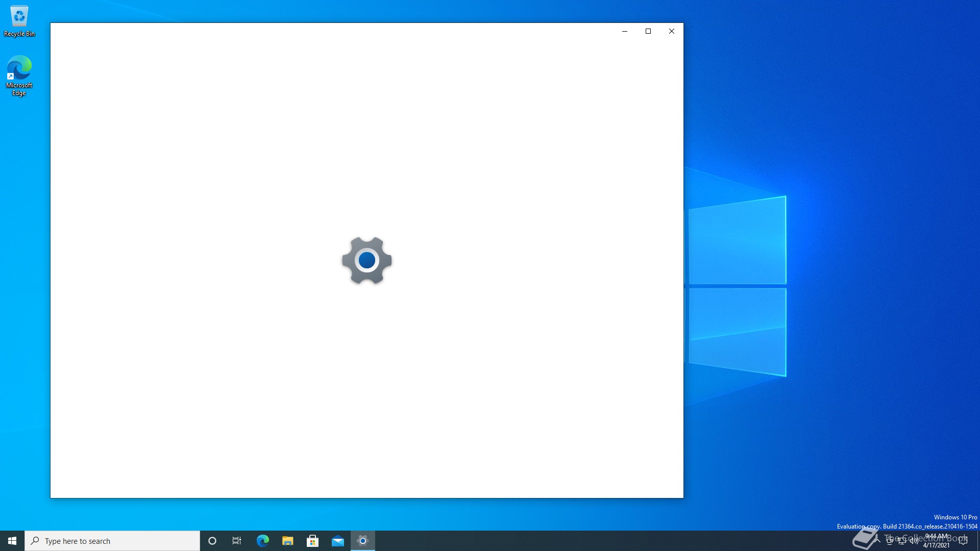Screen dimensions: 980x551
Task: Minimize the Settings window
Action: coord(625,31)
